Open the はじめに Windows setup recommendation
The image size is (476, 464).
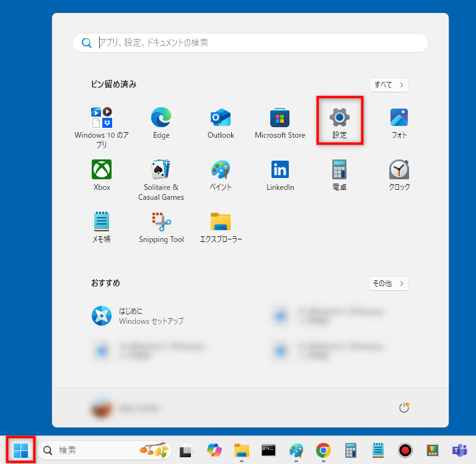click(x=143, y=316)
